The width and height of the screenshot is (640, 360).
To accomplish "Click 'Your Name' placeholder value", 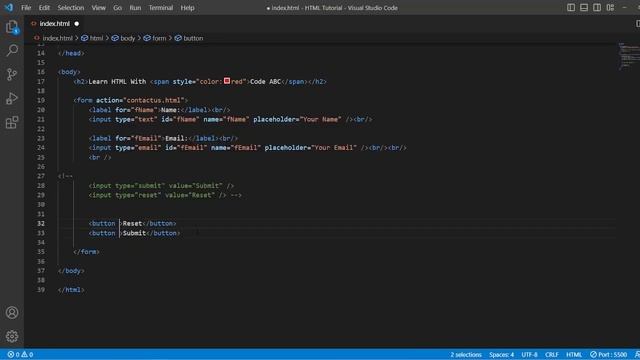I will (320, 120).
